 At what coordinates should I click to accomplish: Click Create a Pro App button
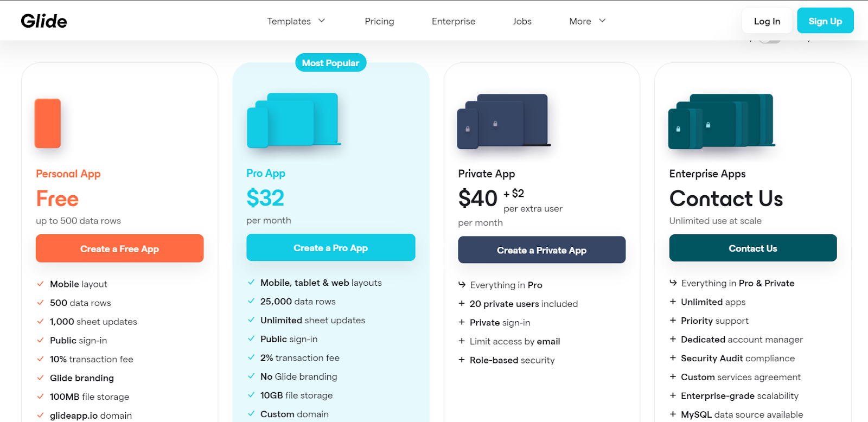(x=330, y=247)
